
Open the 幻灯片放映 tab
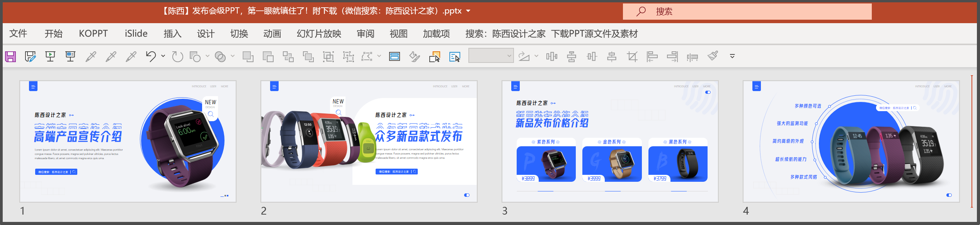[x=319, y=34]
